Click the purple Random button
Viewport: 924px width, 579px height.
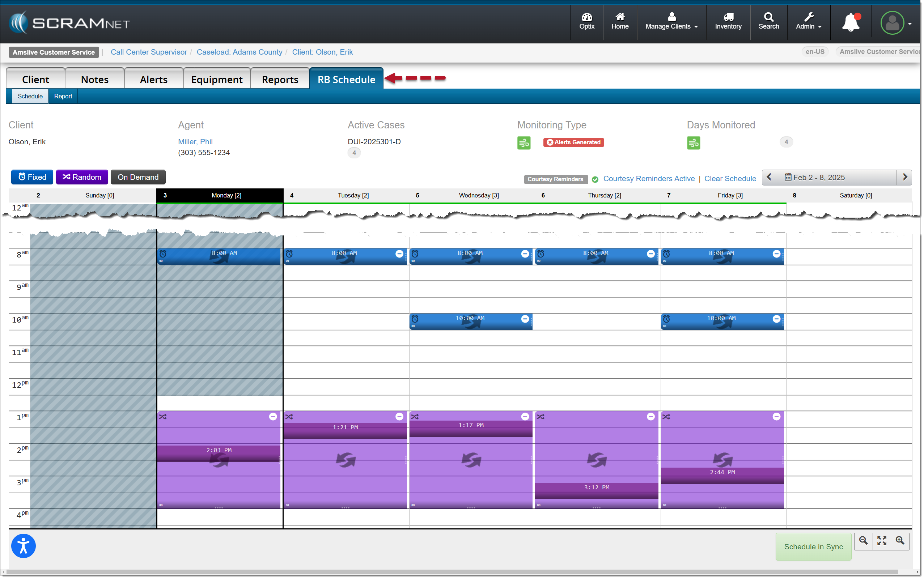82,177
